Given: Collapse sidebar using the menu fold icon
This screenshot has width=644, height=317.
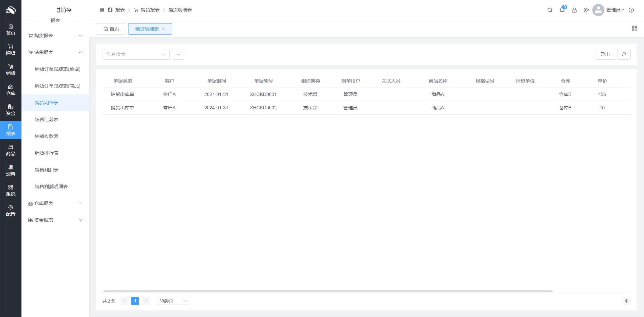Looking at the screenshot, I should click(x=102, y=10).
